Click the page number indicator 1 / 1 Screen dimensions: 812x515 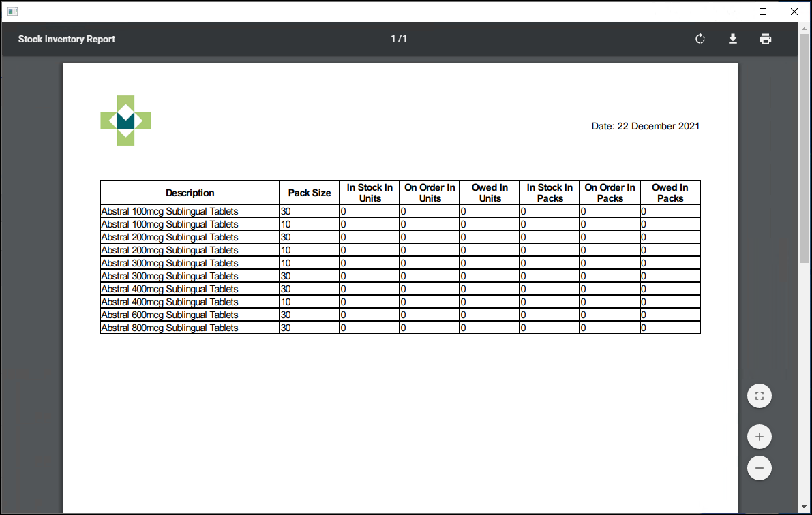(x=399, y=39)
